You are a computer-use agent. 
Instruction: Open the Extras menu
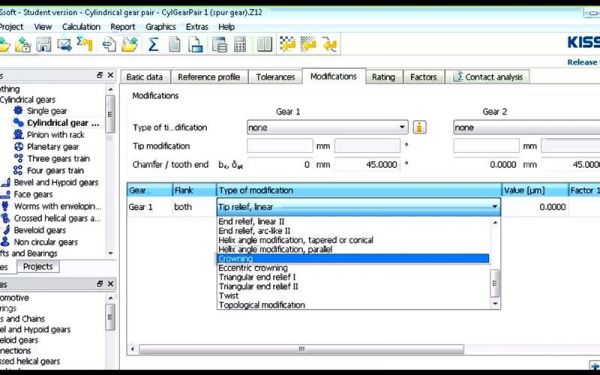197,27
